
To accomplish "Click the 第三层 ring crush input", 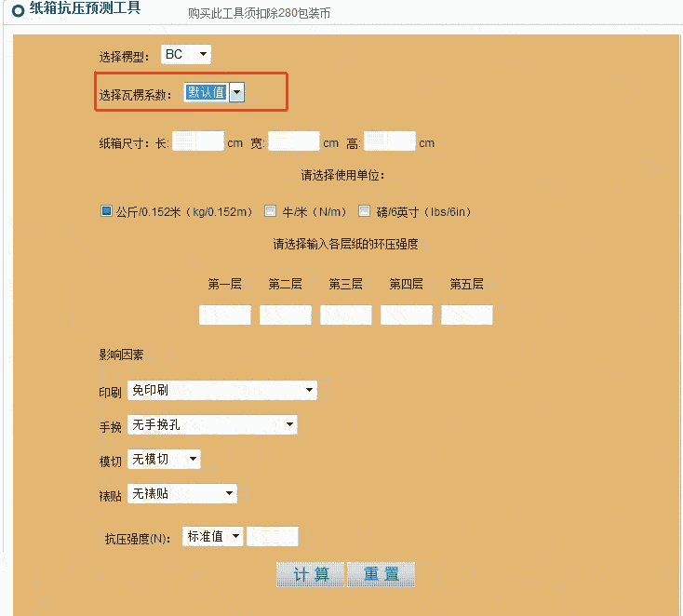I will (346, 315).
